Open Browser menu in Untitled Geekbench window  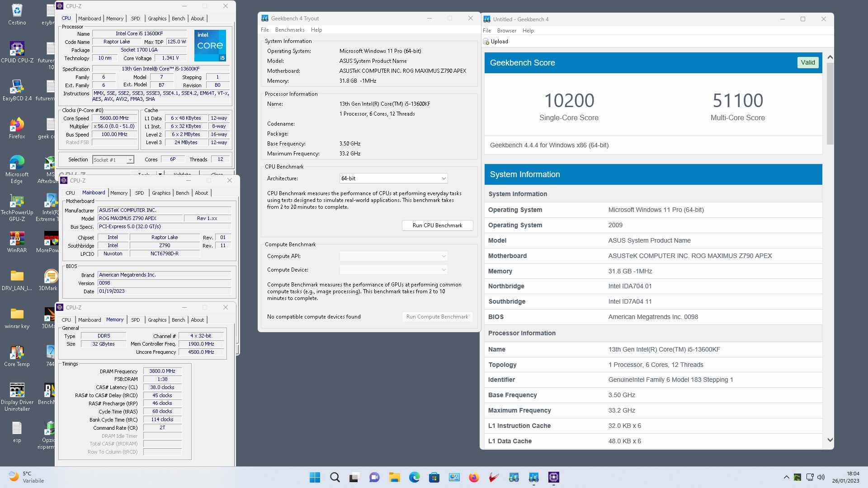(506, 31)
